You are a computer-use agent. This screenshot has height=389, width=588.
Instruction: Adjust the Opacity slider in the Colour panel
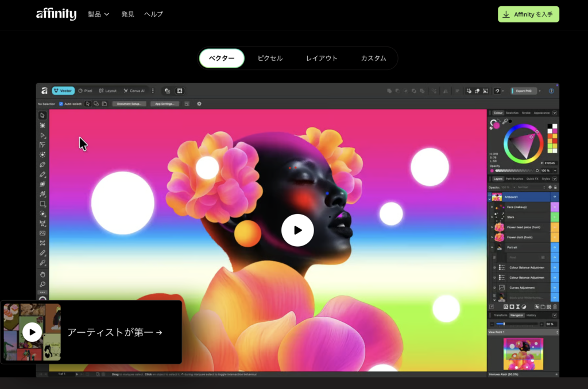pos(516,170)
